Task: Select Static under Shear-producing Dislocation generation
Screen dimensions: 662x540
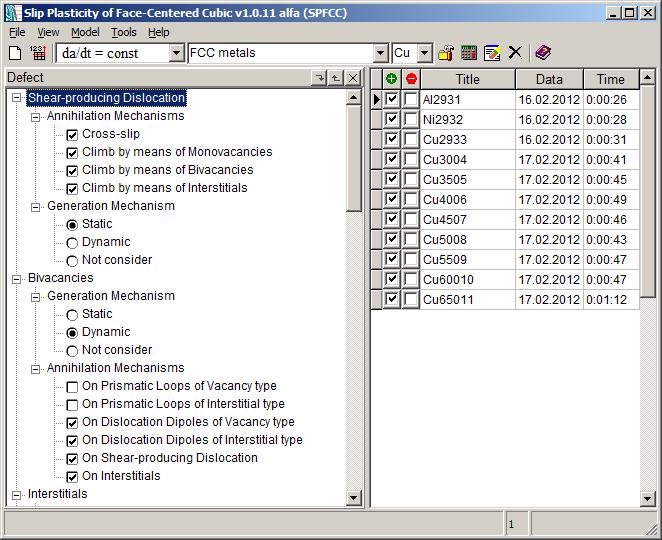Action: coord(72,225)
